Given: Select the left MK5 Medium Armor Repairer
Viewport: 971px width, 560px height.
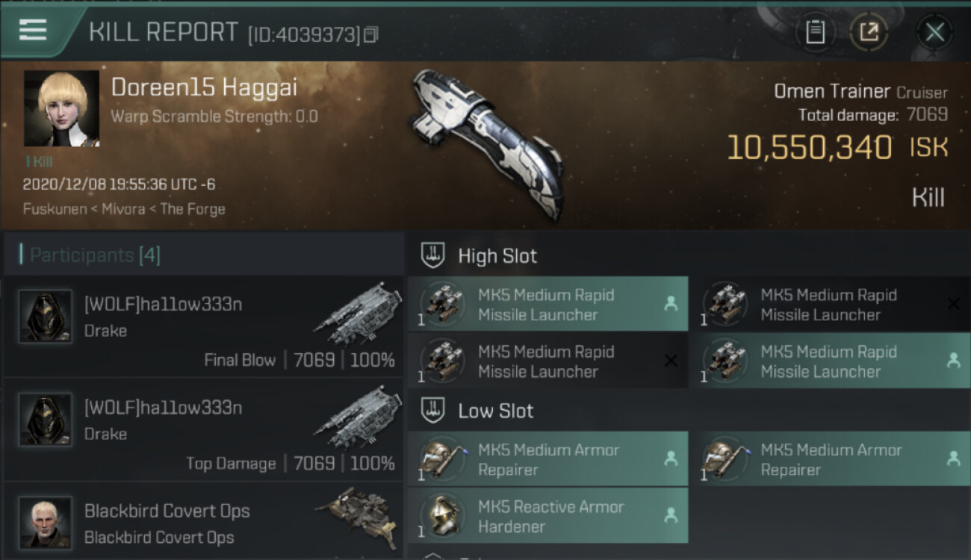Looking at the screenshot, I should (547, 459).
